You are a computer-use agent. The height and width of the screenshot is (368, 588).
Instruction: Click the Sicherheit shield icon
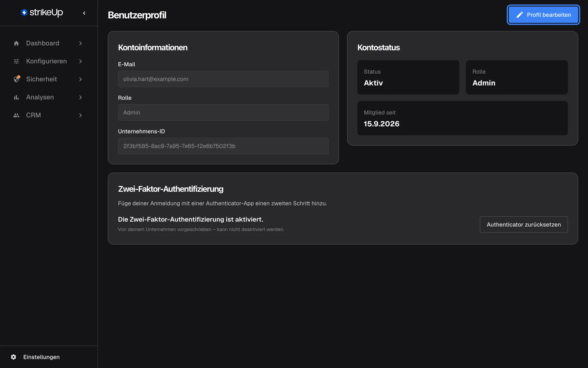pyautogui.click(x=16, y=79)
